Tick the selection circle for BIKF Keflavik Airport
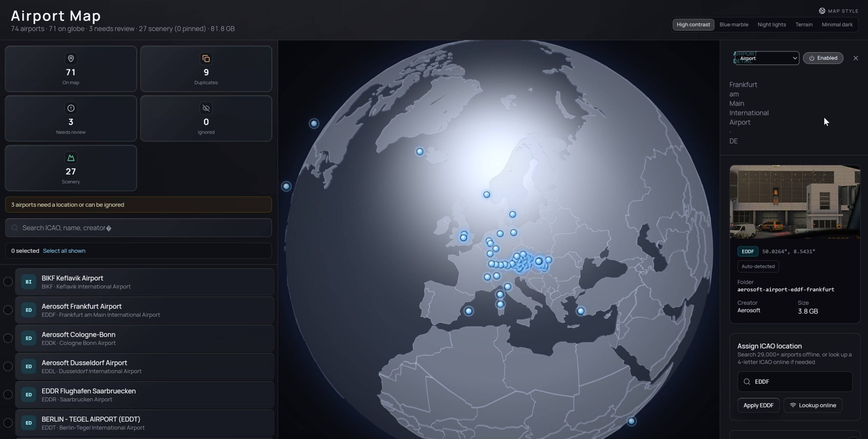Screen dimensions: 868x439 coord(8,282)
